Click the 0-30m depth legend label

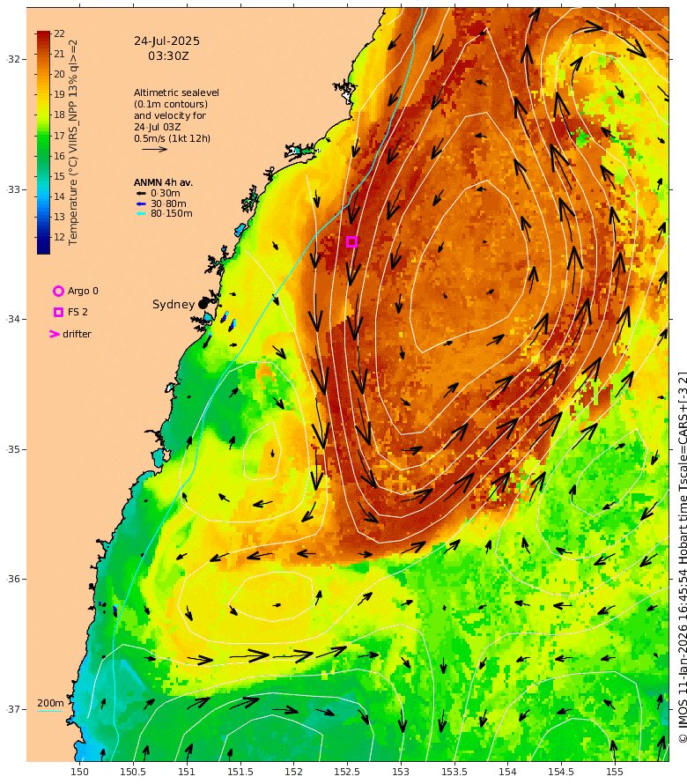[166, 193]
